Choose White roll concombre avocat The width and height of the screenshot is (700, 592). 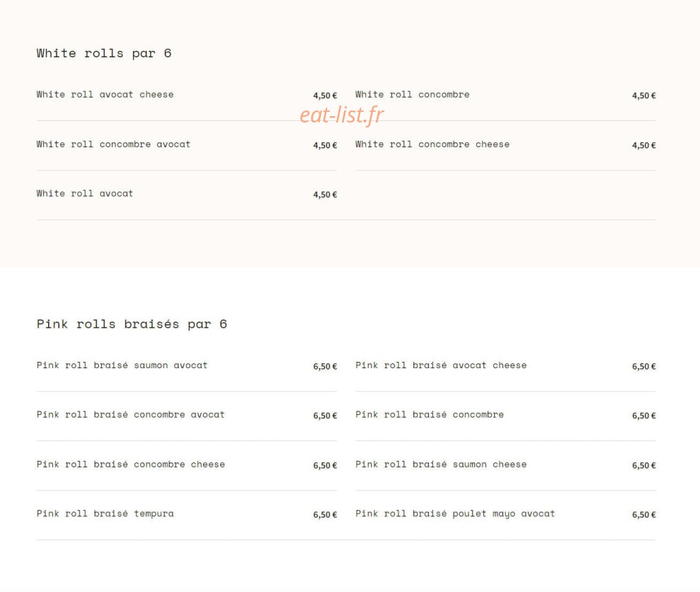113,144
